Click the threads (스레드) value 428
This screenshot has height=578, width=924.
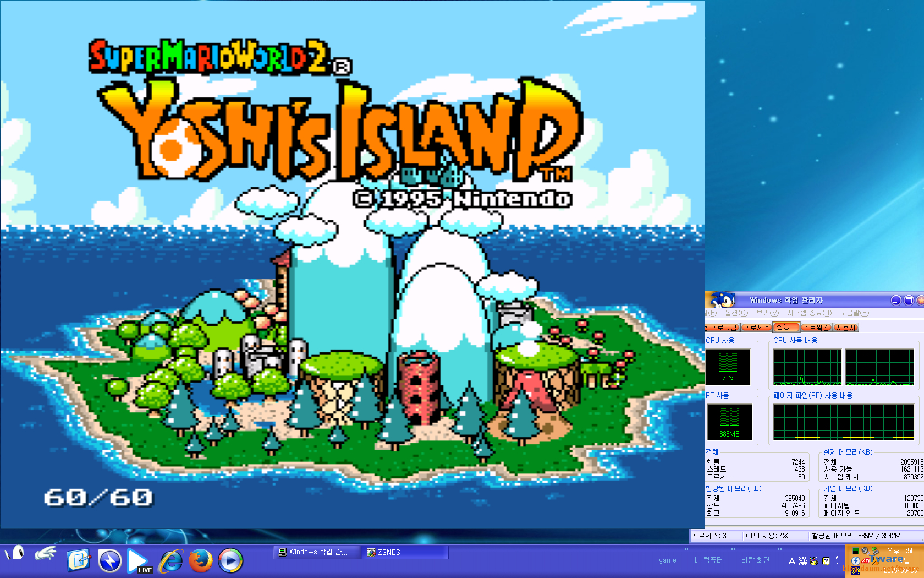[800, 470]
